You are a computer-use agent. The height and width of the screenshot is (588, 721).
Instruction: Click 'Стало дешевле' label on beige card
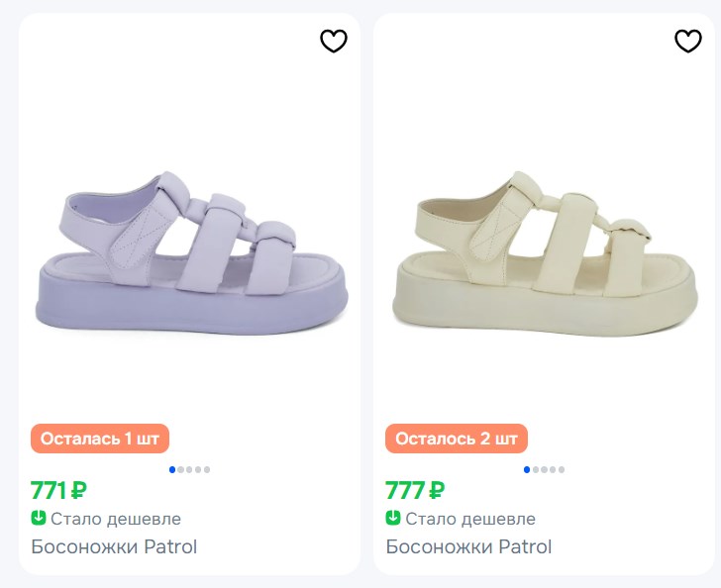coord(470,519)
